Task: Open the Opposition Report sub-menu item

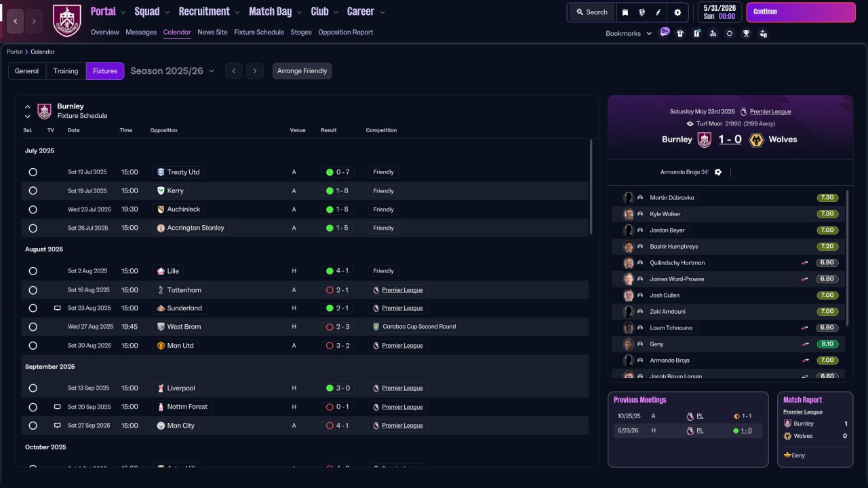Action: 345,32
